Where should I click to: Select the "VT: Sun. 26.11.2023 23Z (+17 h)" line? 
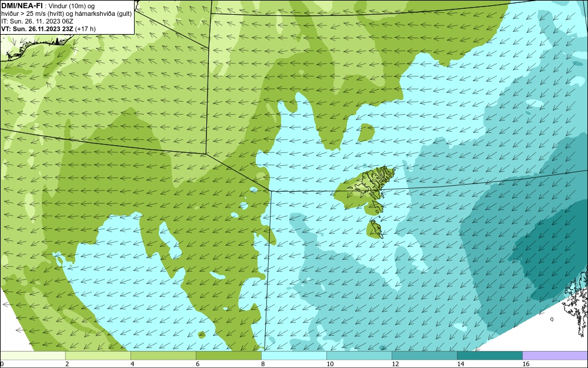coord(48,28)
